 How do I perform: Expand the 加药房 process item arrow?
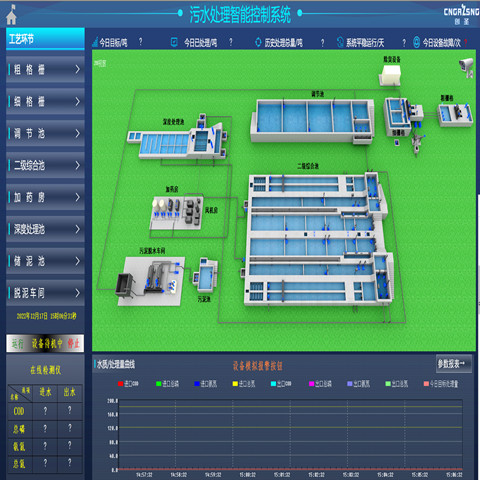78,197
